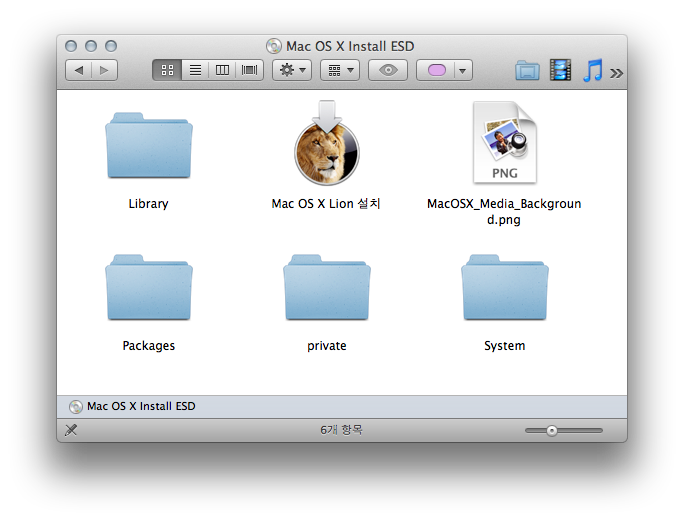684x521 pixels.
Task: Switch to column view
Action: pos(222,70)
